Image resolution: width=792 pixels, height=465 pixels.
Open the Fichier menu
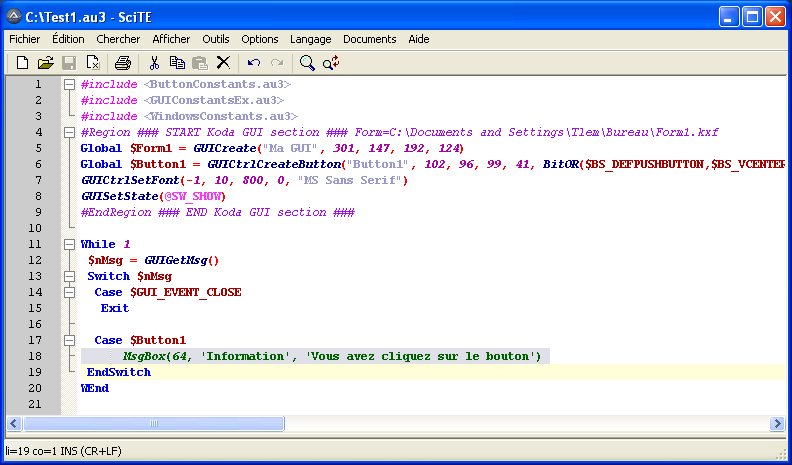[x=25, y=39]
